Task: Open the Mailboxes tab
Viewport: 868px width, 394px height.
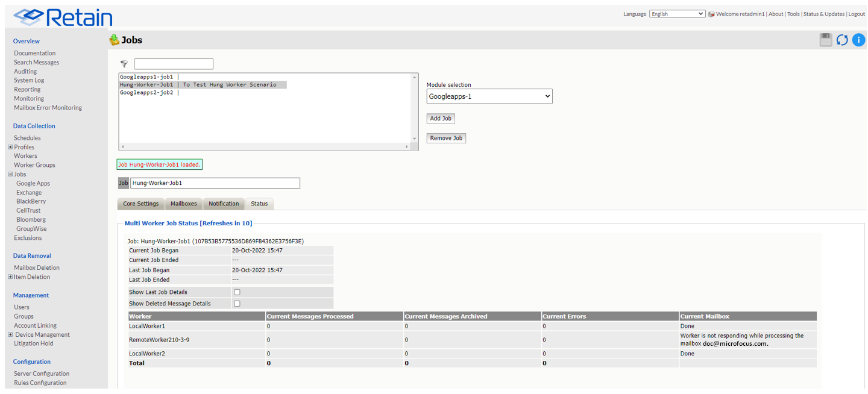Action: [x=183, y=204]
